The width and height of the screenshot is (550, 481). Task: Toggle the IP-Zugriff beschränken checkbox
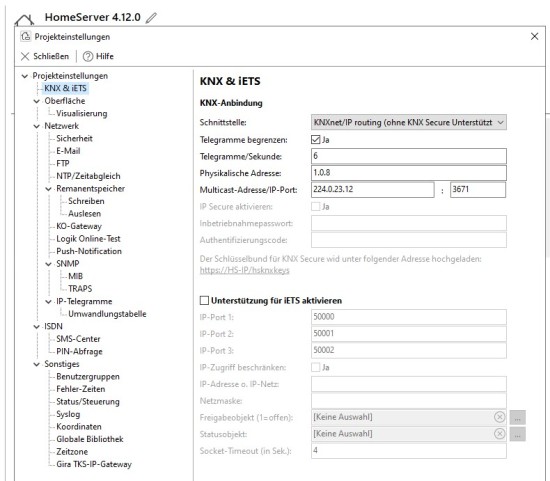click(316, 367)
